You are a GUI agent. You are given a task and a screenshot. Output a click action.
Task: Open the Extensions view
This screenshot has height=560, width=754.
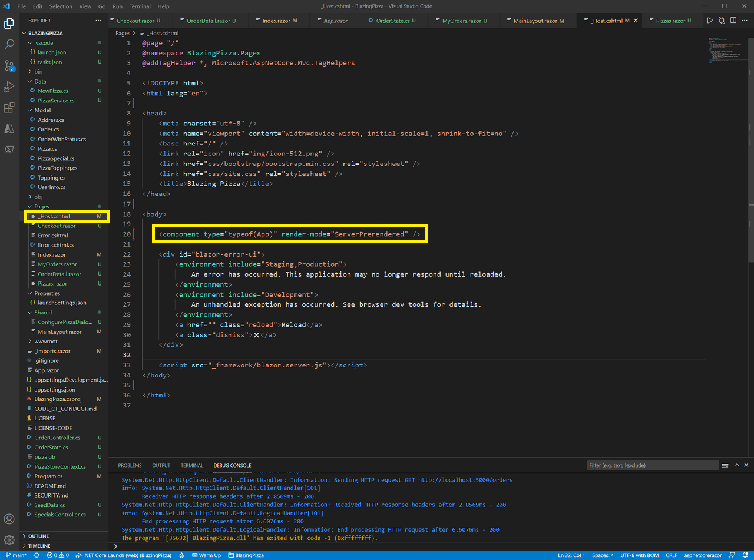coord(9,108)
